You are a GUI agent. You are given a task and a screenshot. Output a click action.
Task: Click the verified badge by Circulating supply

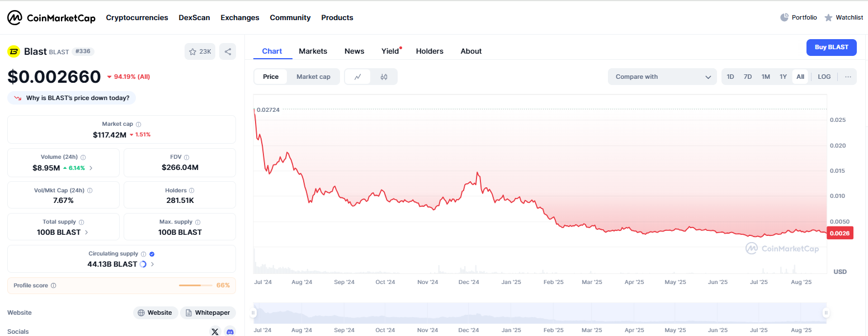(152, 254)
